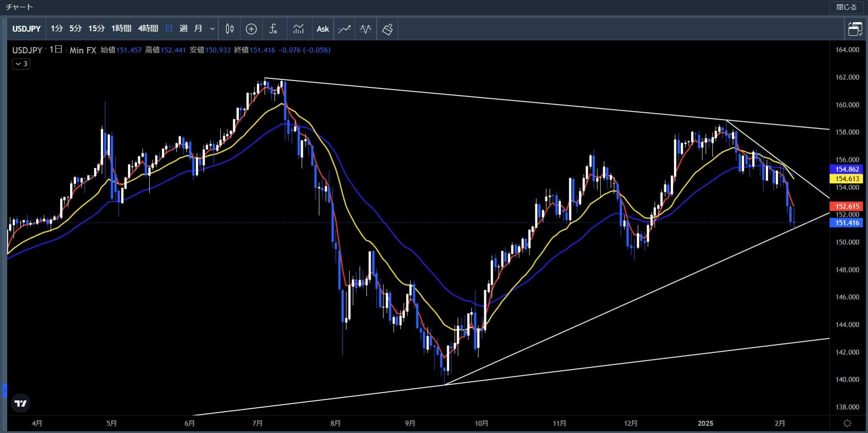Open chart layout window icon
Viewport: 868px width, 433px height.
click(855, 29)
